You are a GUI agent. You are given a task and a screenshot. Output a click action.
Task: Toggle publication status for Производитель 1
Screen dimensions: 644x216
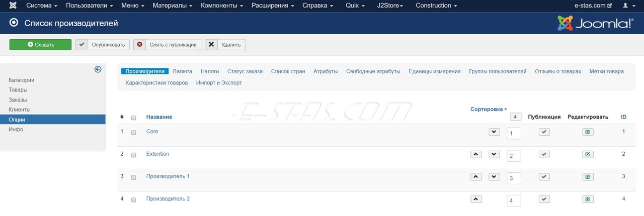point(544,177)
